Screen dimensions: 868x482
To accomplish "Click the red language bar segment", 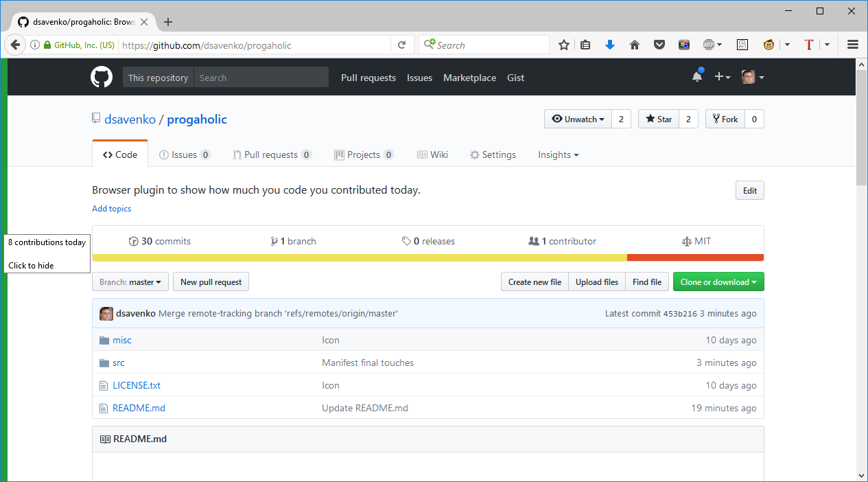I will click(x=695, y=257).
